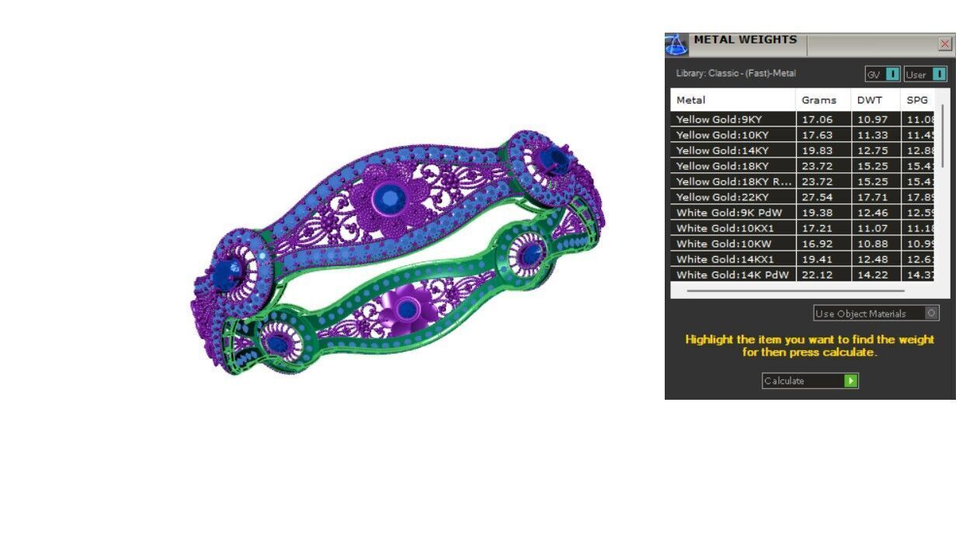Select the Yellow Gold:18KY row
The width and height of the screenshot is (980, 534).
point(802,166)
